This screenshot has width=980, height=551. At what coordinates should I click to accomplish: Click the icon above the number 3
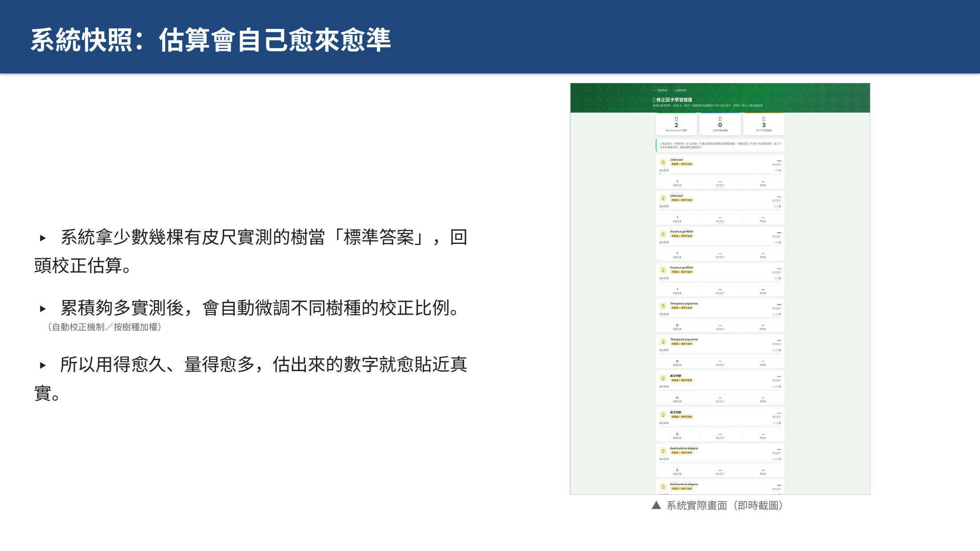(764, 119)
